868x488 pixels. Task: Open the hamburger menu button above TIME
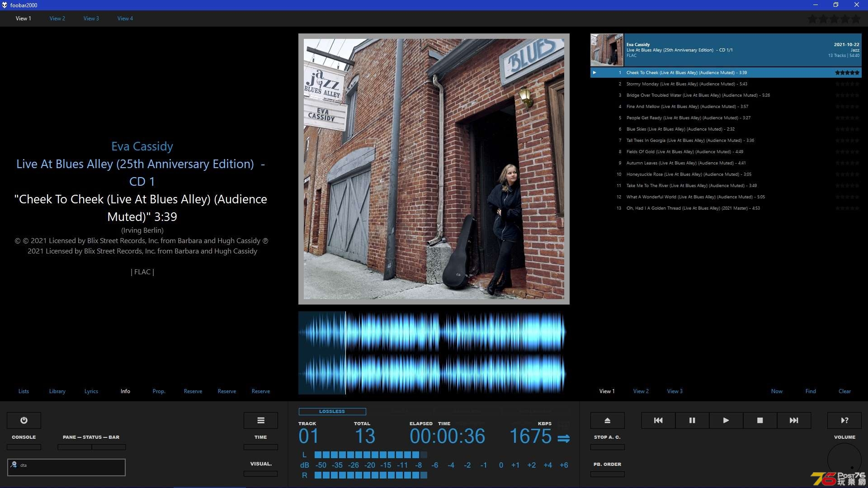261,420
